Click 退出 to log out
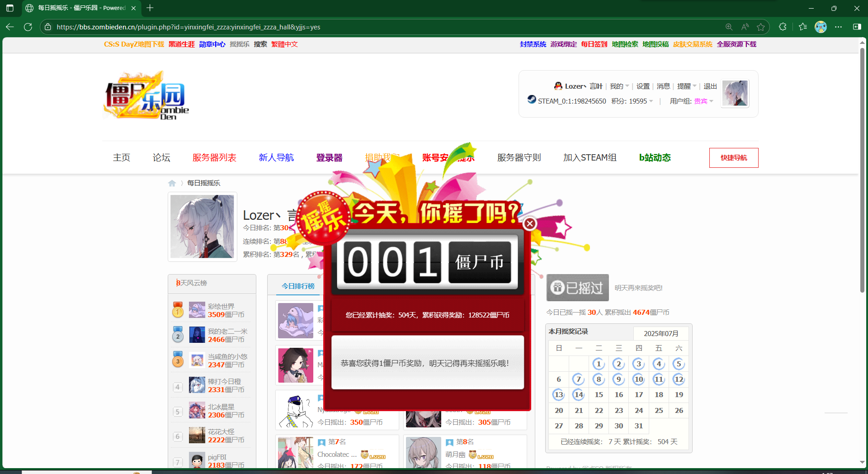868x474 pixels. [x=710, y=86]
